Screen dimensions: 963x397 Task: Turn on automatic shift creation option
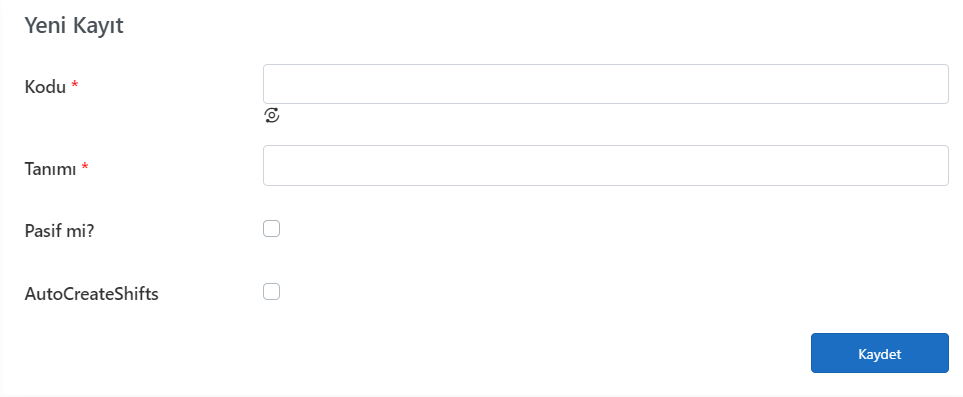[x=271, y=291]
